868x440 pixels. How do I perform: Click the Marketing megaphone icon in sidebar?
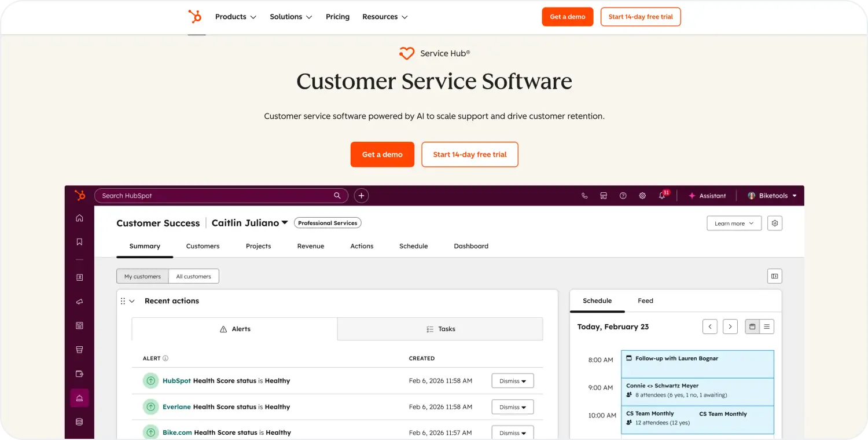pyautogui.click(x=80, y=302)
